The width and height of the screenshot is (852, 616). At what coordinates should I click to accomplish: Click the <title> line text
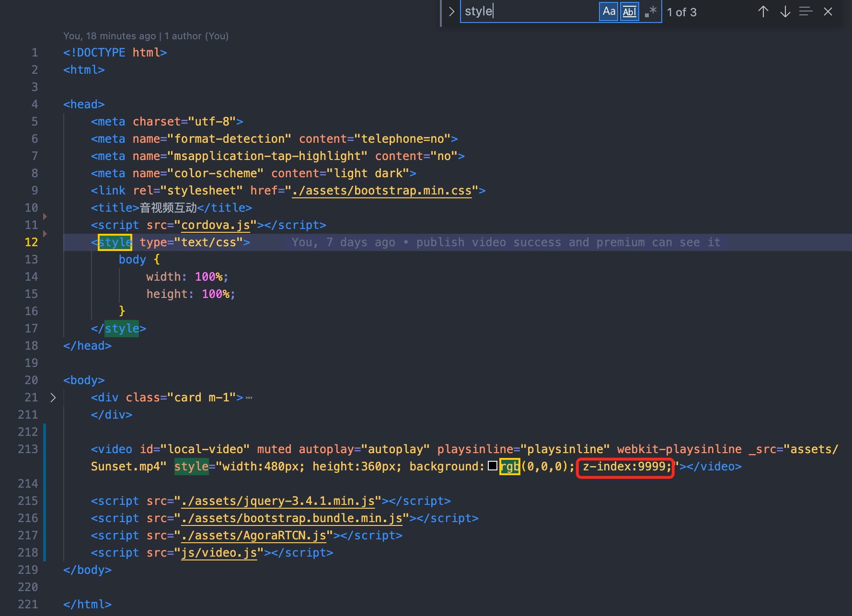point(172,208)
